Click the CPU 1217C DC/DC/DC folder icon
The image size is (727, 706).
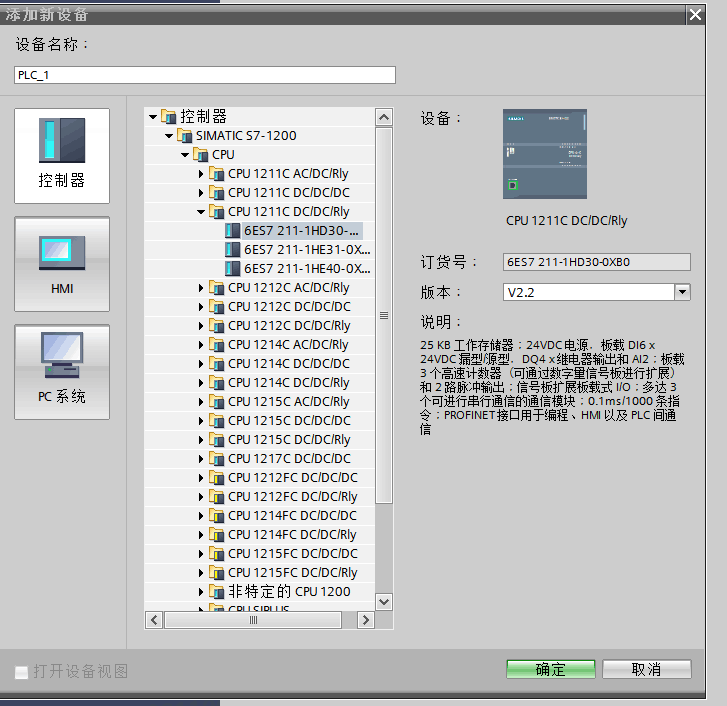point(217,459)
